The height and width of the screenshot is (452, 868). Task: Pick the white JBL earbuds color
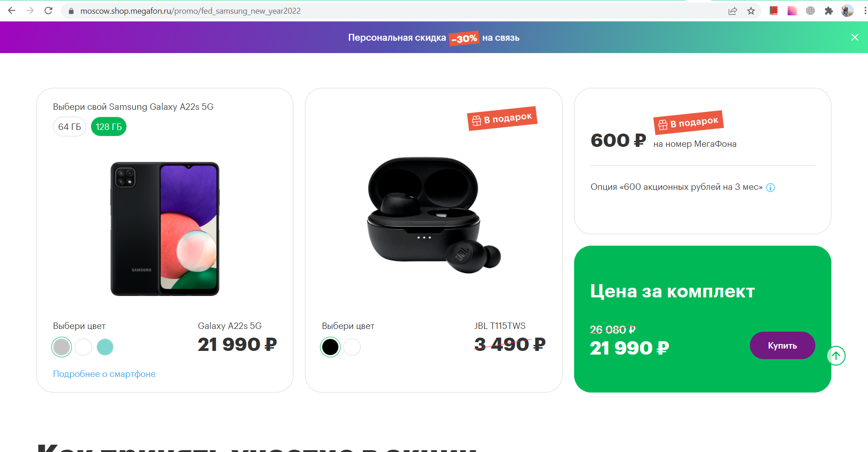(x=352, y=347)
